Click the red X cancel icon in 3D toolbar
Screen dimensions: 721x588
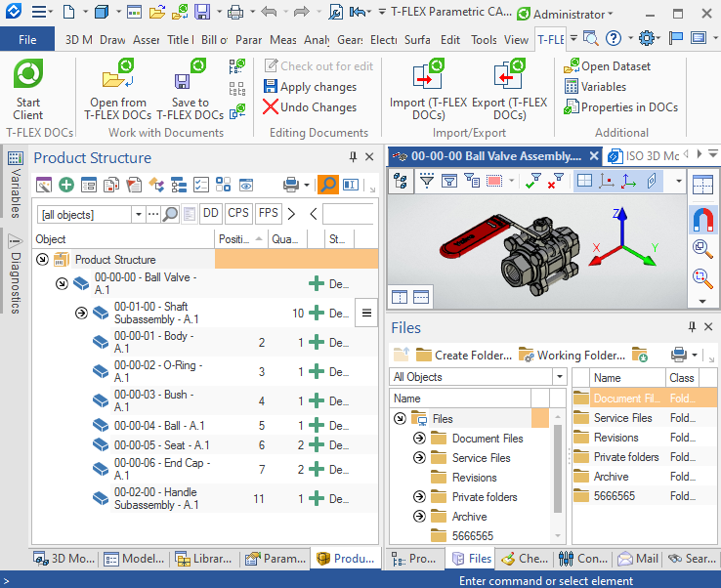(x=556, y=181)
